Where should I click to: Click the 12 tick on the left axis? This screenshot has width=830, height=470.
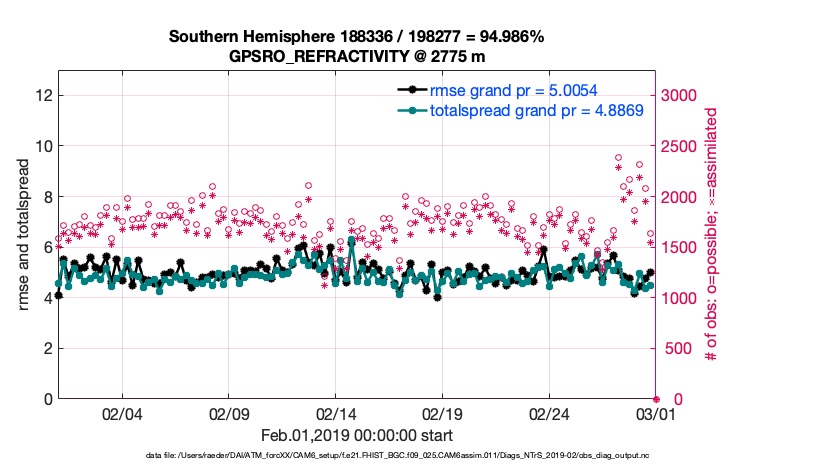(x=42, y=95)
